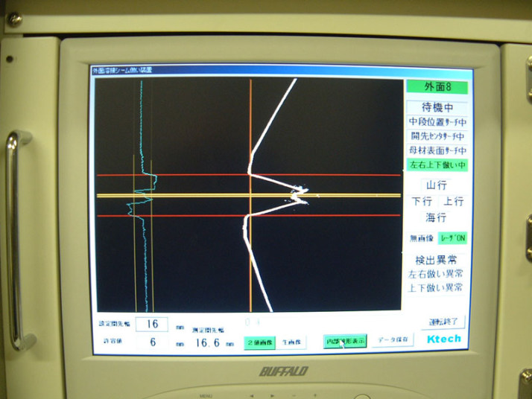Toggle the レーザON indicator
Screen dimensions: 532x399
pos(452,238)
